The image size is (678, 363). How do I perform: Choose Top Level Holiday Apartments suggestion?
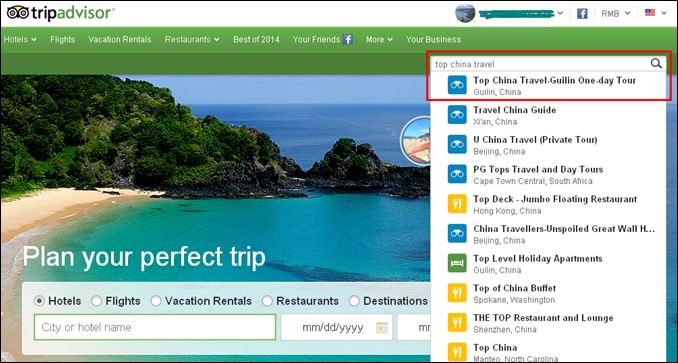548,263
